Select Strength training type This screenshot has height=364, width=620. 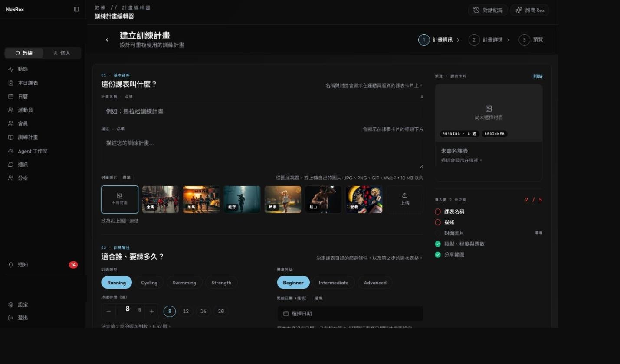pos(221,283)
